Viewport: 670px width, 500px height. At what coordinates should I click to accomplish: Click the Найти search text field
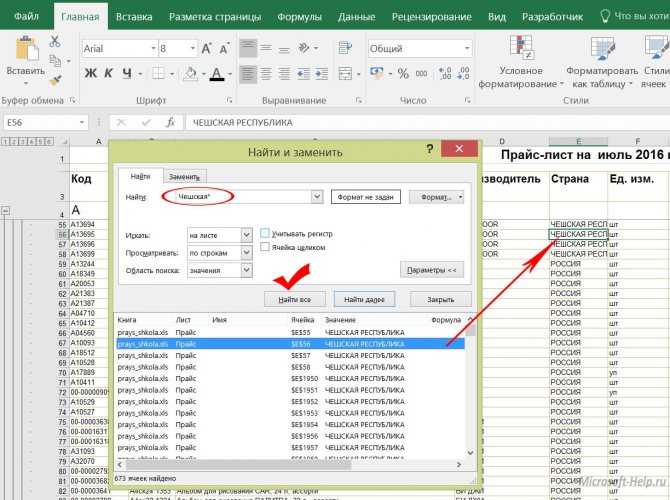242,197
